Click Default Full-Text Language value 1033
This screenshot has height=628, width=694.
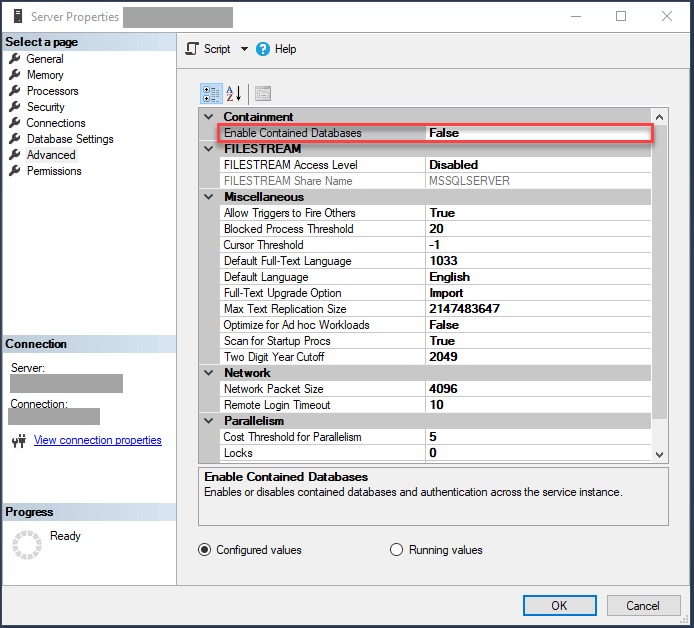538,261
